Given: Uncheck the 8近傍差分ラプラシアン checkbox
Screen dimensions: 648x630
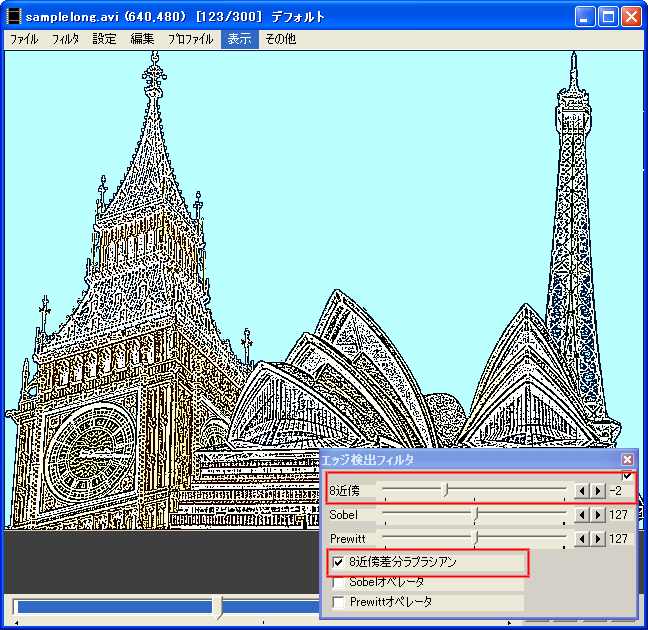Looking at the screenshot, I should point(339,562).
